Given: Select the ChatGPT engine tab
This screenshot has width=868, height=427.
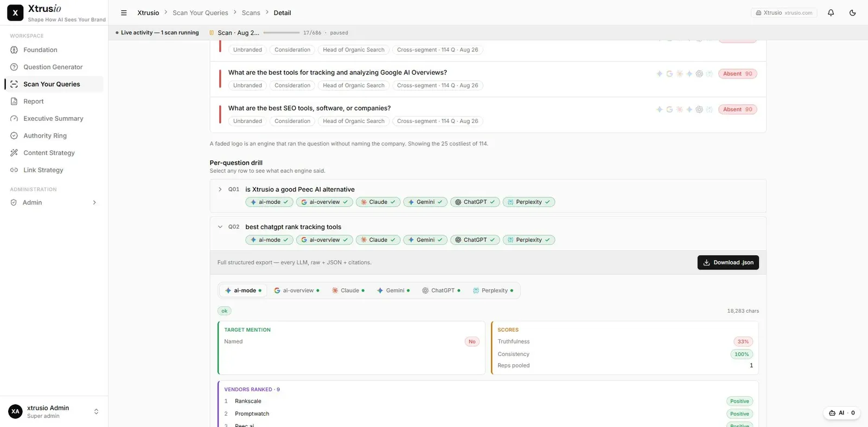Looking at the screenshot, I should coord(441,291).
